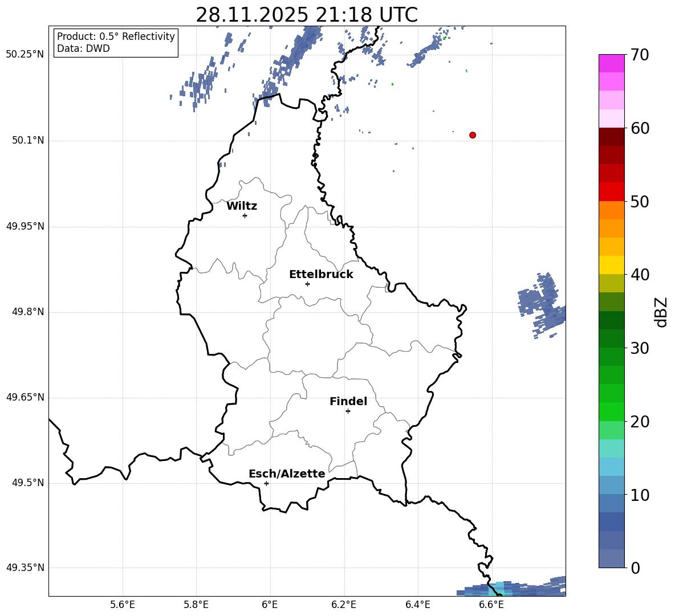Viewport: 675px width, 616px height.
Task: Click the 60 tick label on colorbar
Action: tap(640, 128)
